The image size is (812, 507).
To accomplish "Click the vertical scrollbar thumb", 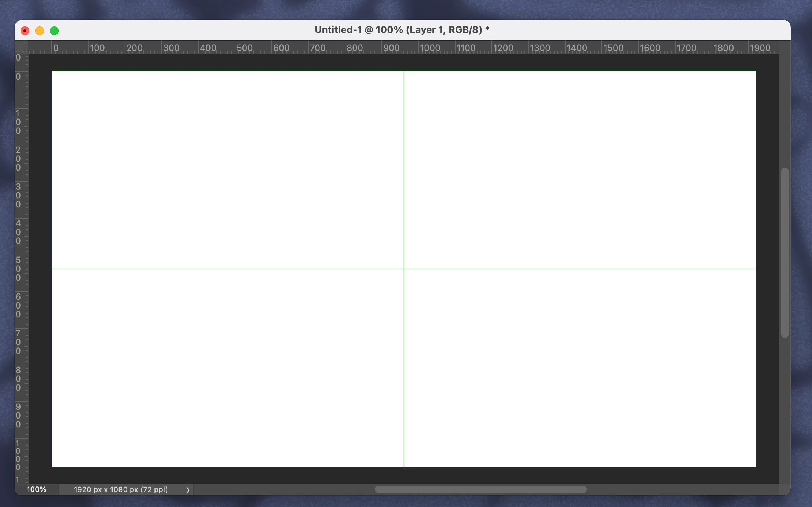I will 784,252.
